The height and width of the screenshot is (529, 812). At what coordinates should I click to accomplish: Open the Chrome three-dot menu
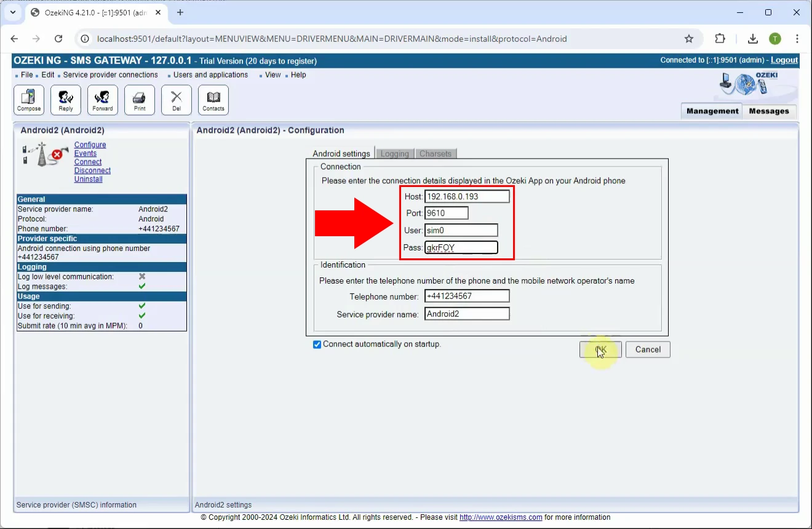(797, 39)
